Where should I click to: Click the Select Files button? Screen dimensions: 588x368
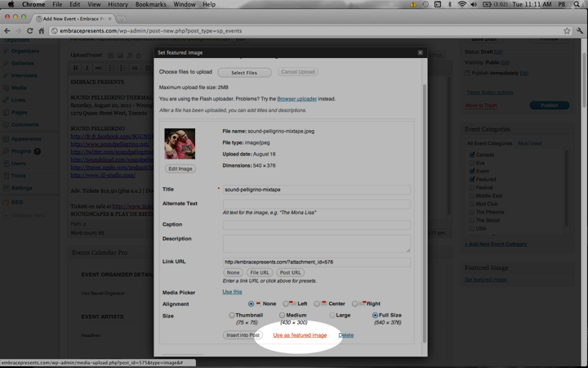[x=243, y=72]
